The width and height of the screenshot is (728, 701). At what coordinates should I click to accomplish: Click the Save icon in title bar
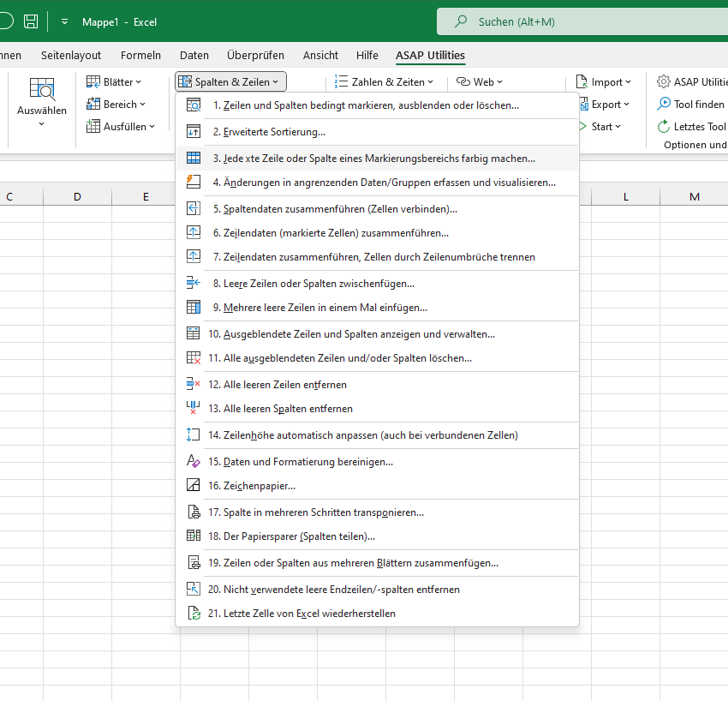click(x=31, y=21)
